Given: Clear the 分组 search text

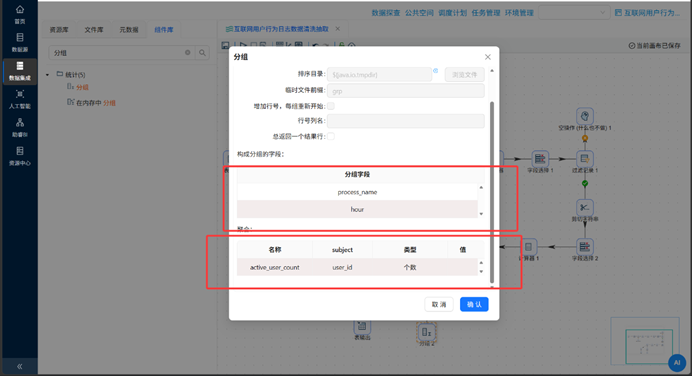Looking at the screenshot, I should click(x=188, y=53).
